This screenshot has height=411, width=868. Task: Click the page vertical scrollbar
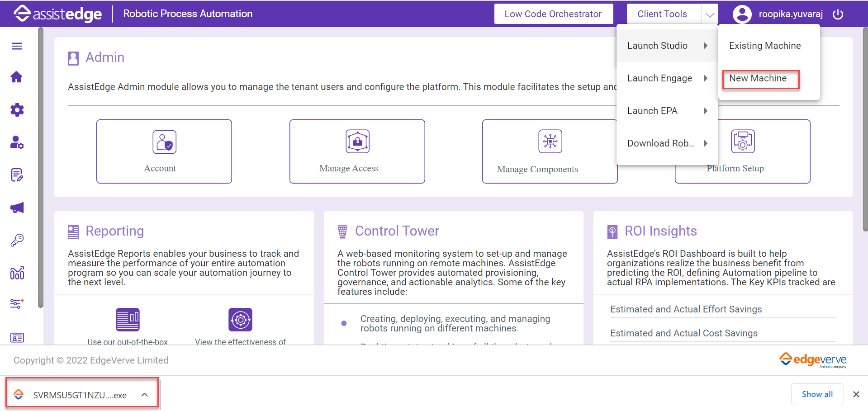pos(865,129)
